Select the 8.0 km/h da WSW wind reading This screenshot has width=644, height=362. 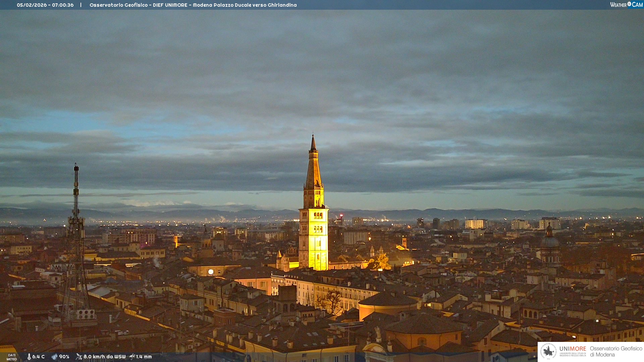click(x=104, y=357)
